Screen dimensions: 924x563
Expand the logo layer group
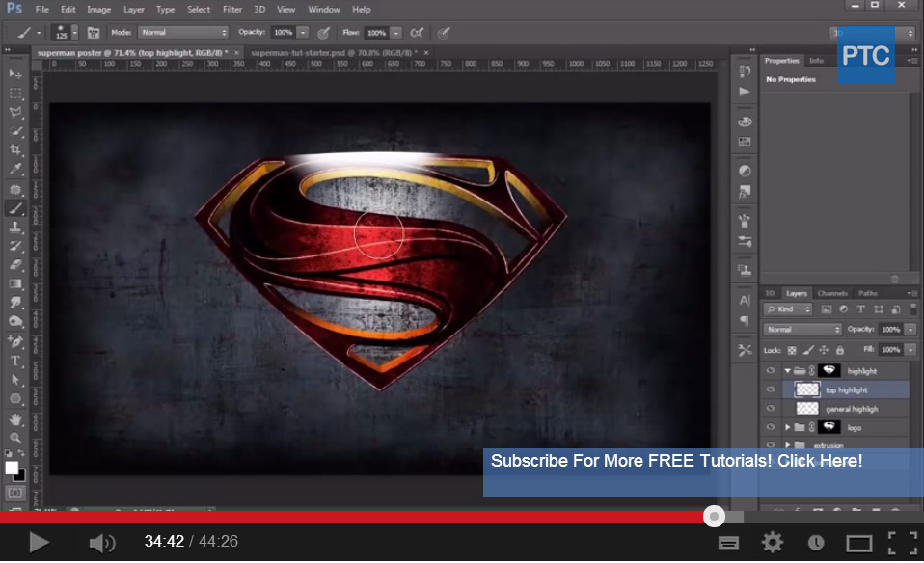[787, 427]
